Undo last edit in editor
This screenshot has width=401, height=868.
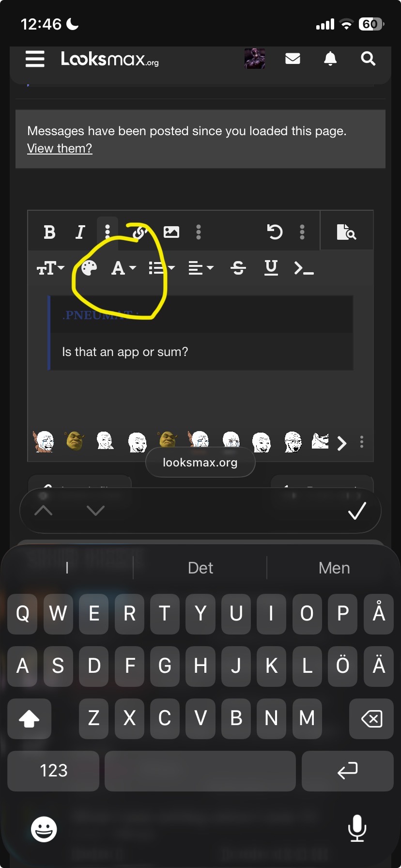[275, 232]
